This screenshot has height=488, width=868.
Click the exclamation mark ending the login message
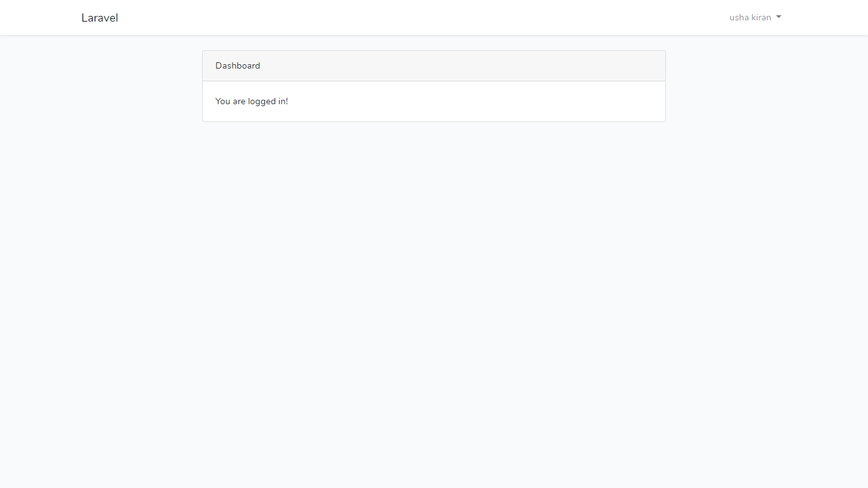pos(287,102)
